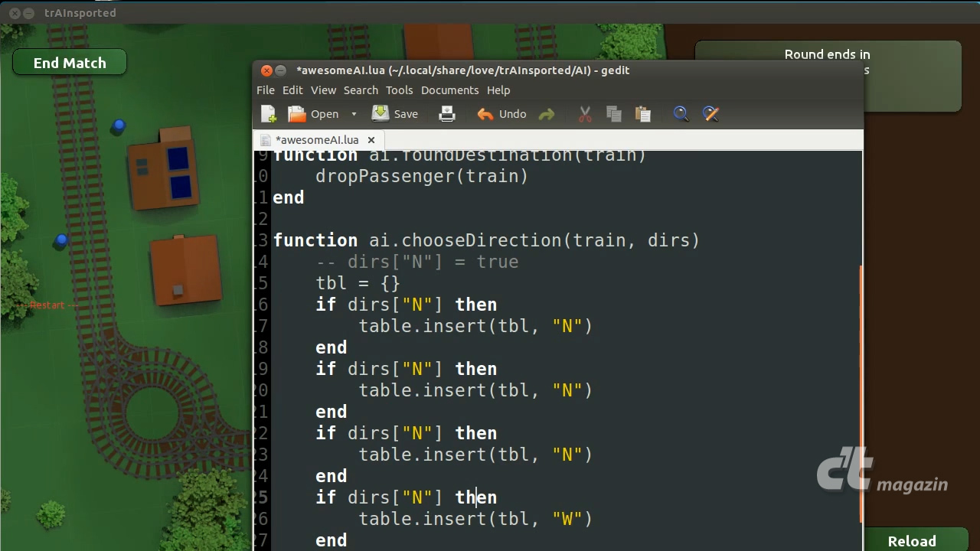980x551 pixels.
Task: Click the Redo arrow icon
Action: tap(546, 114)
